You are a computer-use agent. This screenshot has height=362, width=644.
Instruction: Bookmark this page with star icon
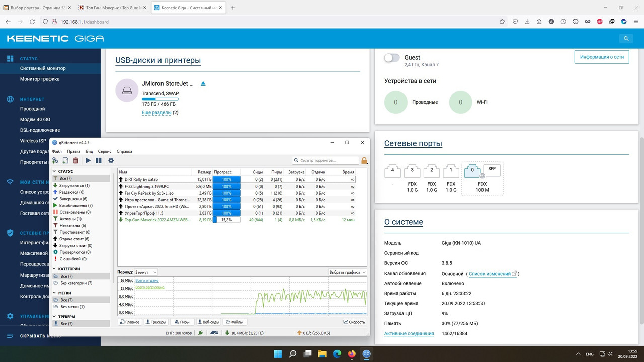coord(502,22)
